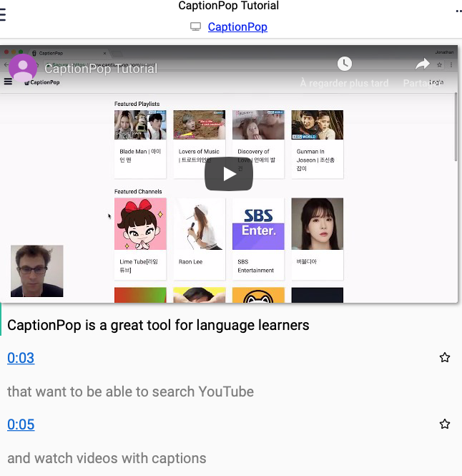
Task: Click the SBS Entertainment channel thumbnail
Action: [258, 224]
